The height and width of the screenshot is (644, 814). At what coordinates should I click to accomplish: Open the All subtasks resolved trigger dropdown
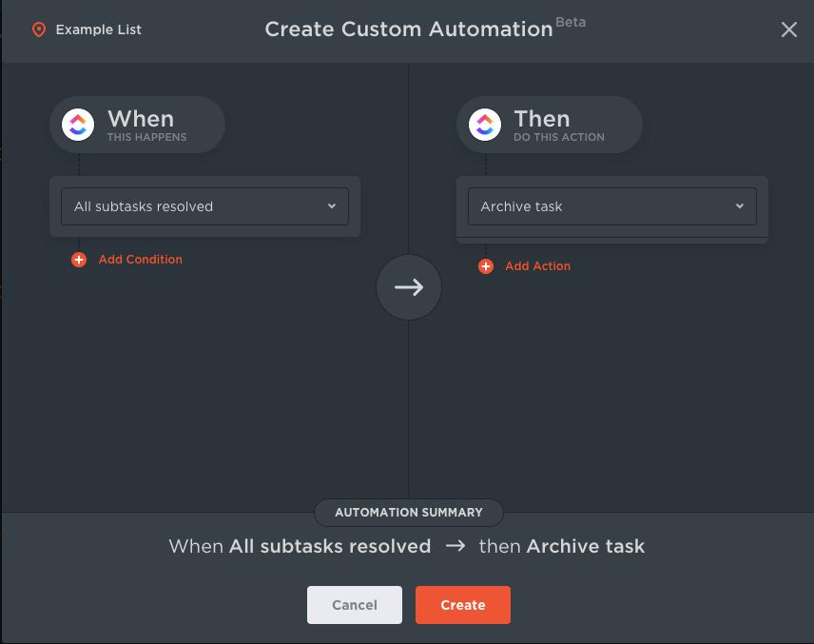[x=204, y=206]
